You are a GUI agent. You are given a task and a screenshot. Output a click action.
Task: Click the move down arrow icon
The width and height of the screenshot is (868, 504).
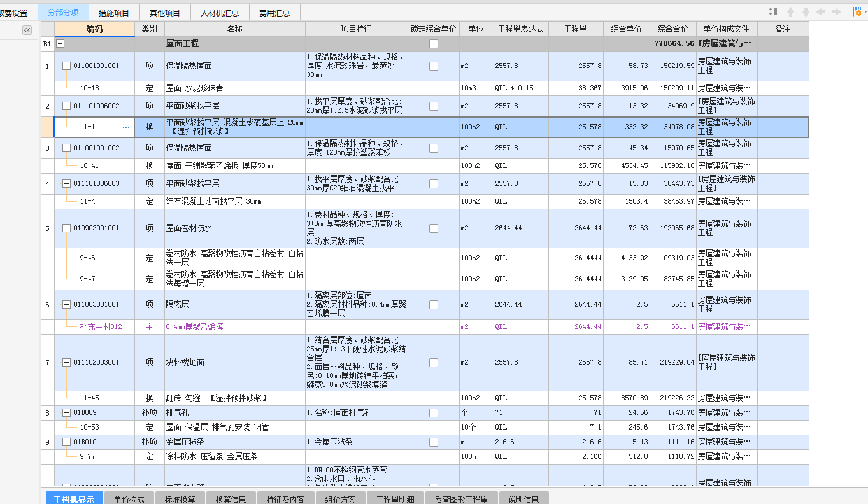click(806, 12)
